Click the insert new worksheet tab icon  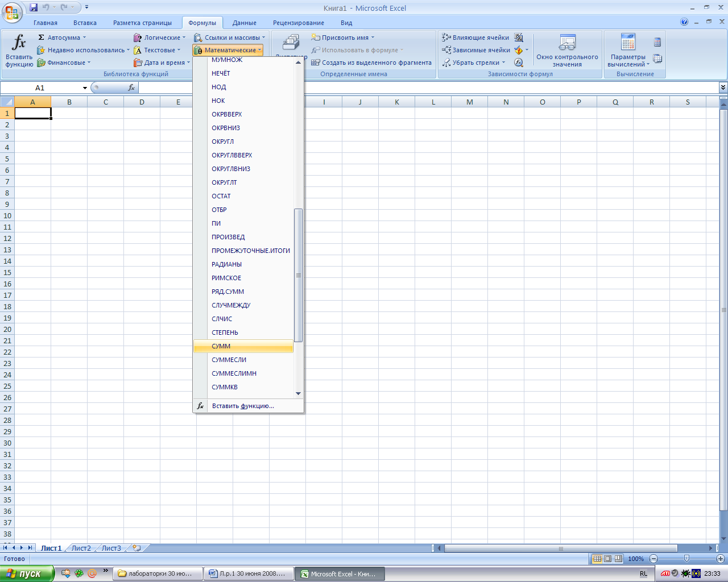click(136, 548)
